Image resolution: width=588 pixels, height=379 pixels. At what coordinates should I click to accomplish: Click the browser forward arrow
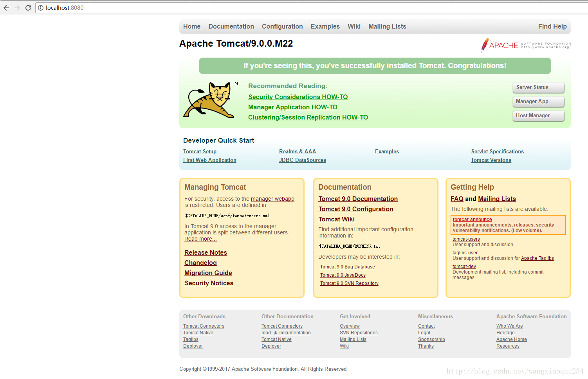point(17,8)
